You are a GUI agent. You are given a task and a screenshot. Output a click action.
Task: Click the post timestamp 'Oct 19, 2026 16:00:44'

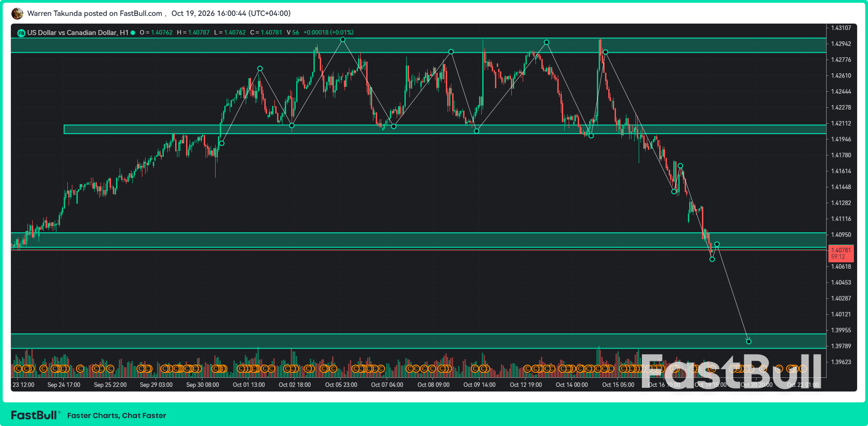(209, 14)
